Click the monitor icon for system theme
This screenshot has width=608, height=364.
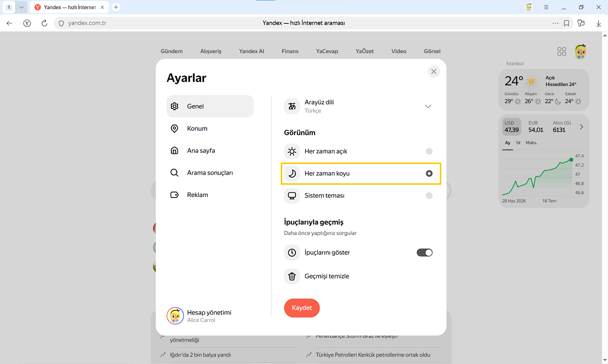[x=292, y=195]
